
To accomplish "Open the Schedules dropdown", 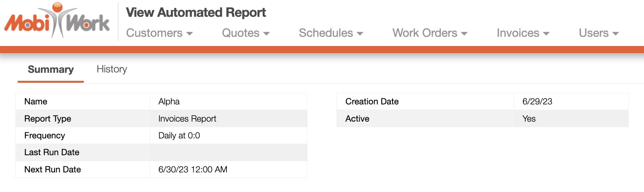I will tap(331, 33).
